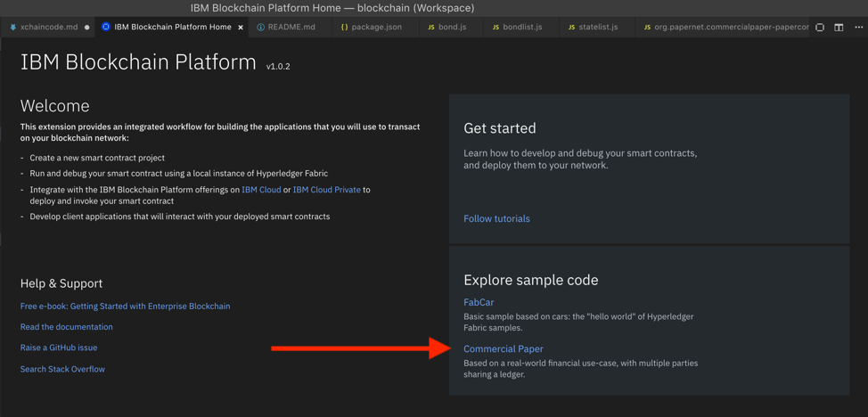This screenshot has width=868, height=417.
Task: Click the JS icon on bondlist.js tab
Action: click(495, 27)
